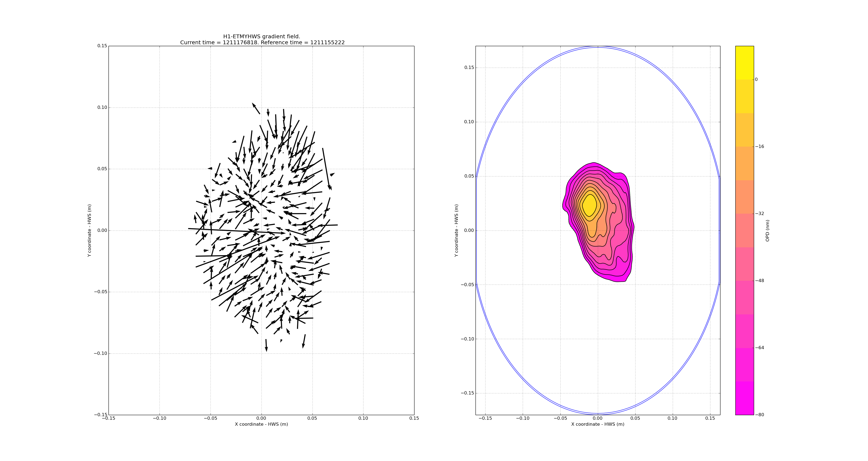Click the bottom of the blue ellipse outline
868x461 pixels.
pyautogui.click(x=598, y=413)
